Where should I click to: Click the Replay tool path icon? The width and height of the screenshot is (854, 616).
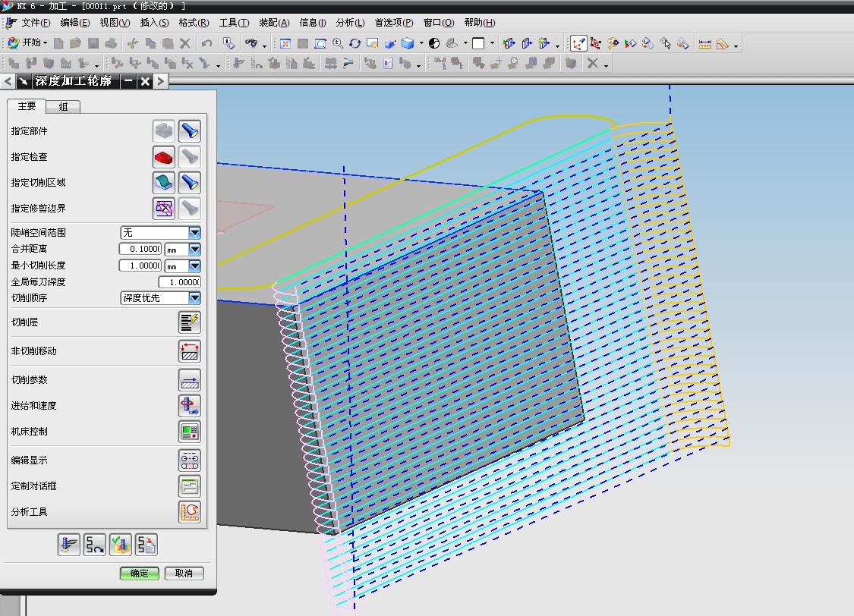point(94,545)
